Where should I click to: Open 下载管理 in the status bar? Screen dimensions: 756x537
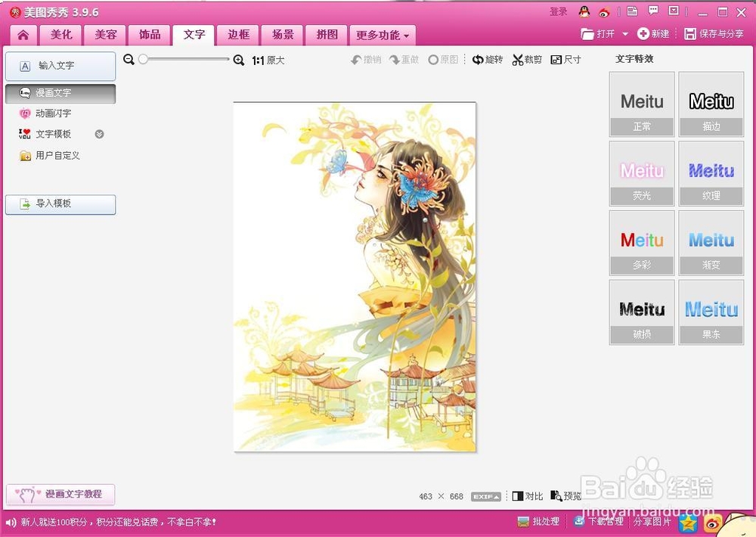(598, 522)
